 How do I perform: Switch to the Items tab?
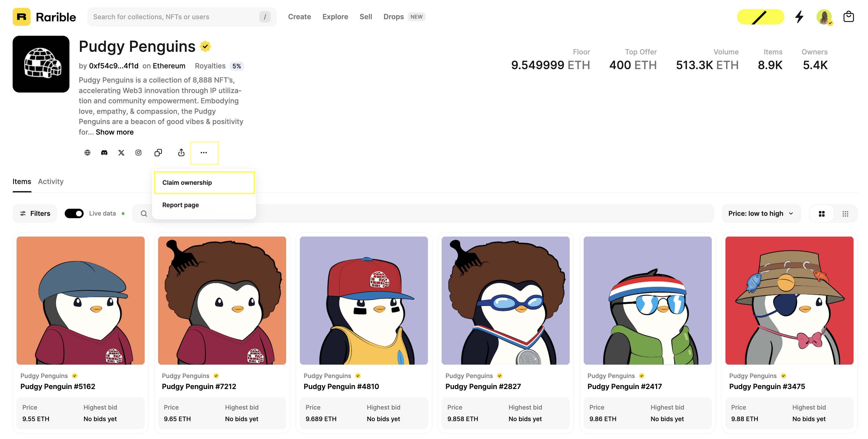(x=22, y=181)
